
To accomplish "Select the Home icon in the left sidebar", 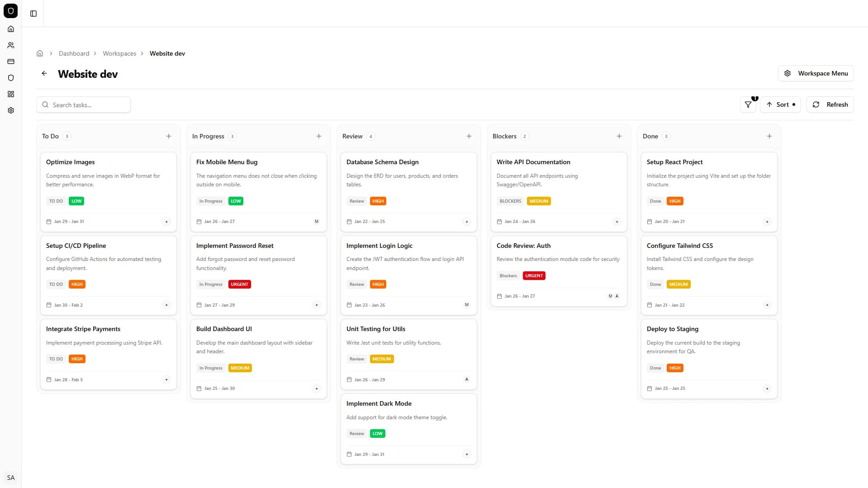I will [11, 29].
